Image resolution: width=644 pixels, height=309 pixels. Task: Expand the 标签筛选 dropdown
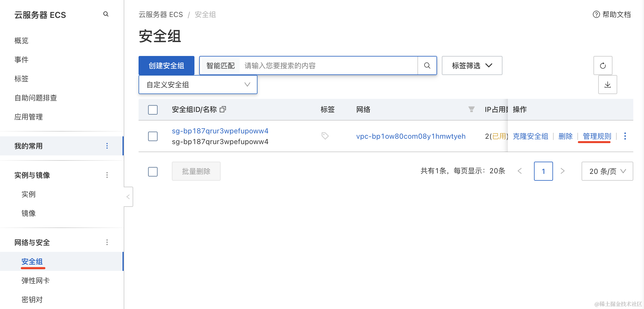click(472, 65)
